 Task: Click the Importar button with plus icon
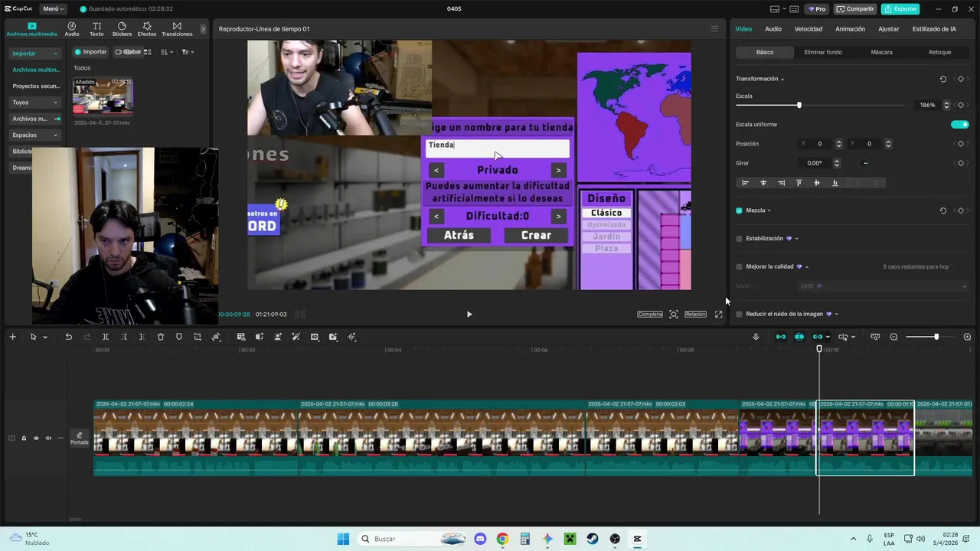90,52
